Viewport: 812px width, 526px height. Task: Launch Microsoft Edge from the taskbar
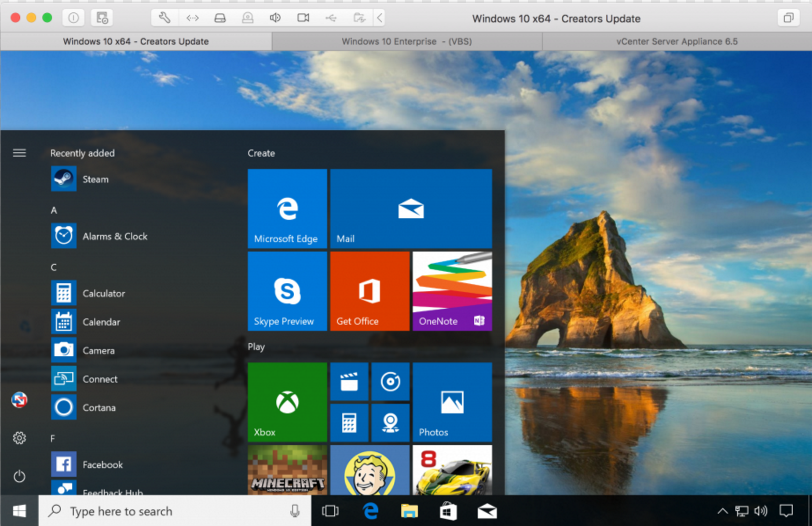pyautogui.click(x=370, y=511)
